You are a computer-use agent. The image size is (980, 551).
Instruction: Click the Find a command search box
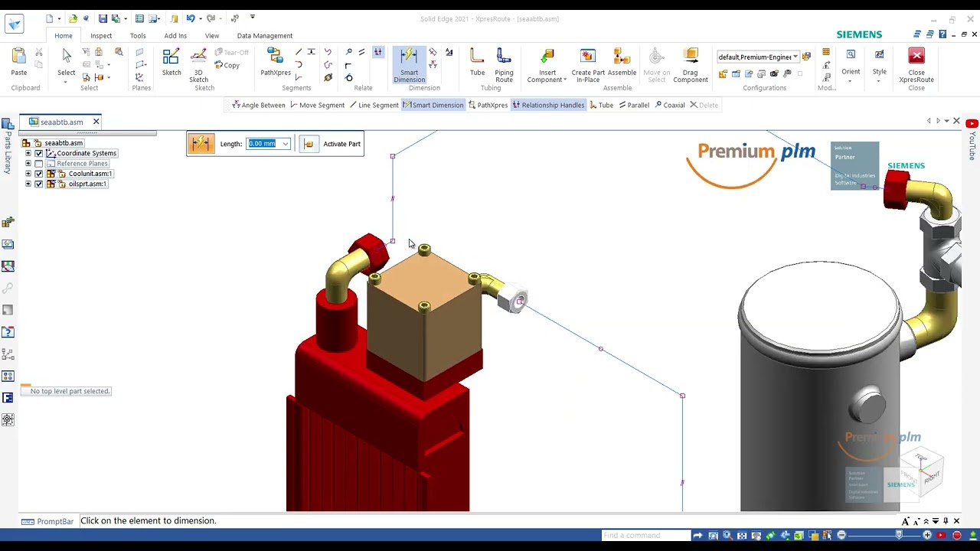(x=645, y=535)
